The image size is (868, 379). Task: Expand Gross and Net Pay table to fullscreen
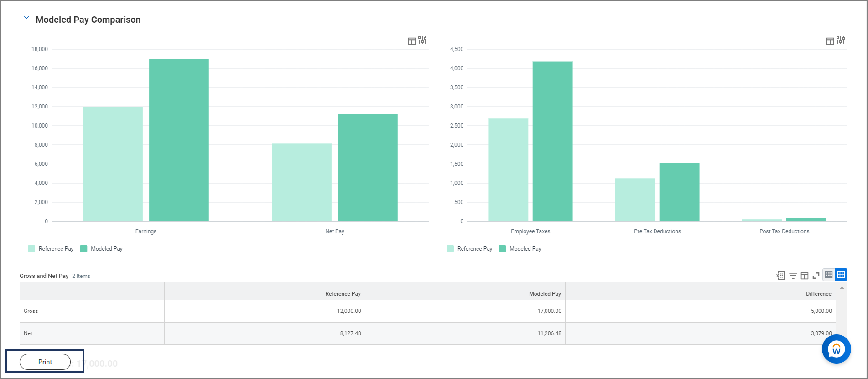click(816, 276)
